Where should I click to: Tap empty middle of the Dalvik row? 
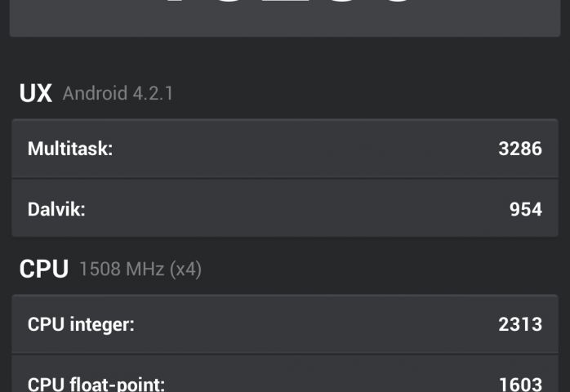[286, 209]
